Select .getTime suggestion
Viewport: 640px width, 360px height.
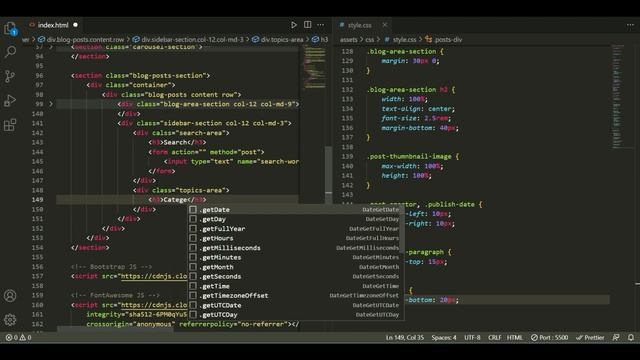point(296,286)
